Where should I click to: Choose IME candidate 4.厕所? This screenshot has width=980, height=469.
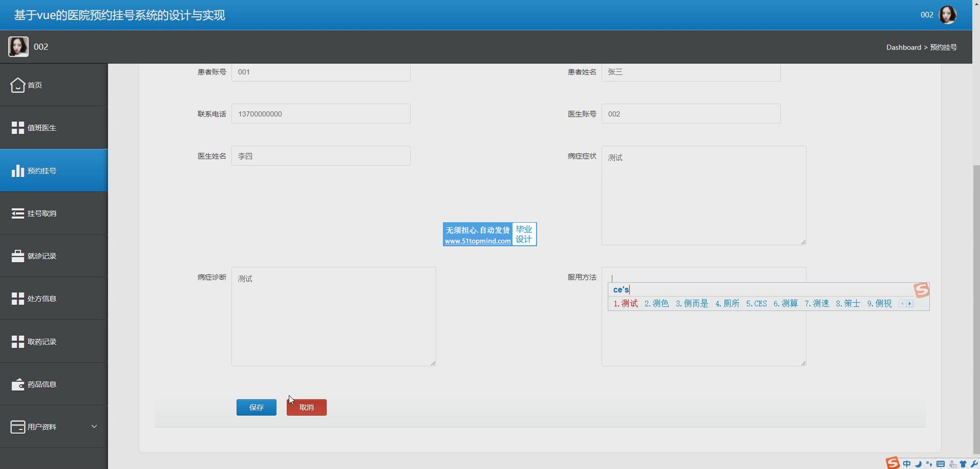727,304
